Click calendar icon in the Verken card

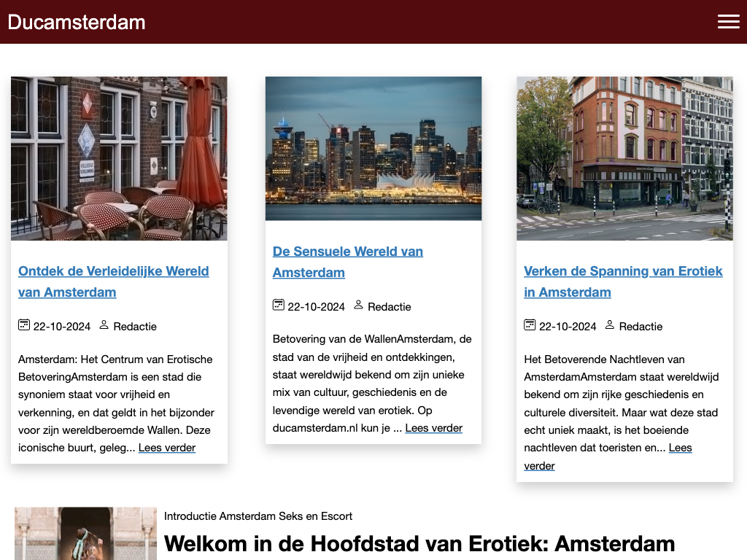tap(530, 324)
